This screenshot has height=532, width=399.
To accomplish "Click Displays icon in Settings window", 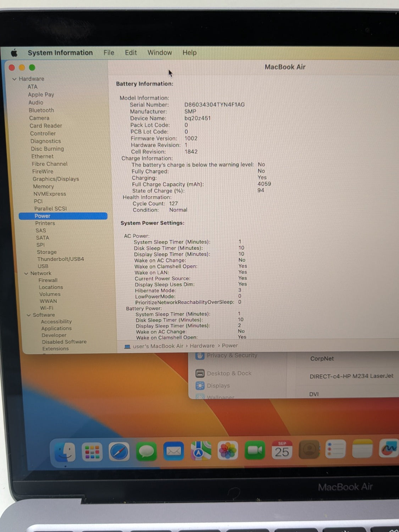I will point(200,386).
